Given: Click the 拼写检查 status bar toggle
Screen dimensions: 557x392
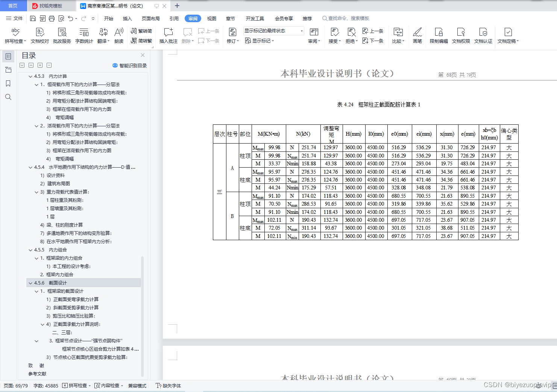Looking at the screenshot, I should 76,386.
